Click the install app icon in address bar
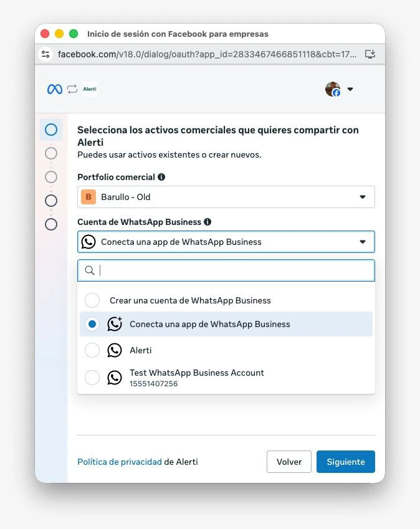Screen dimensions: 420x529 (370, 54)
